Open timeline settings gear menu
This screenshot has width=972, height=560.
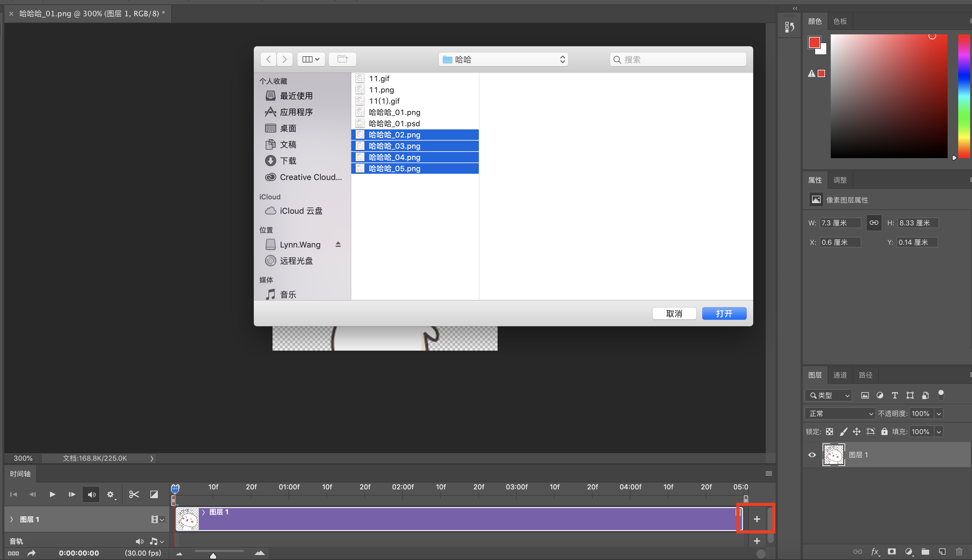pos(110,495)
